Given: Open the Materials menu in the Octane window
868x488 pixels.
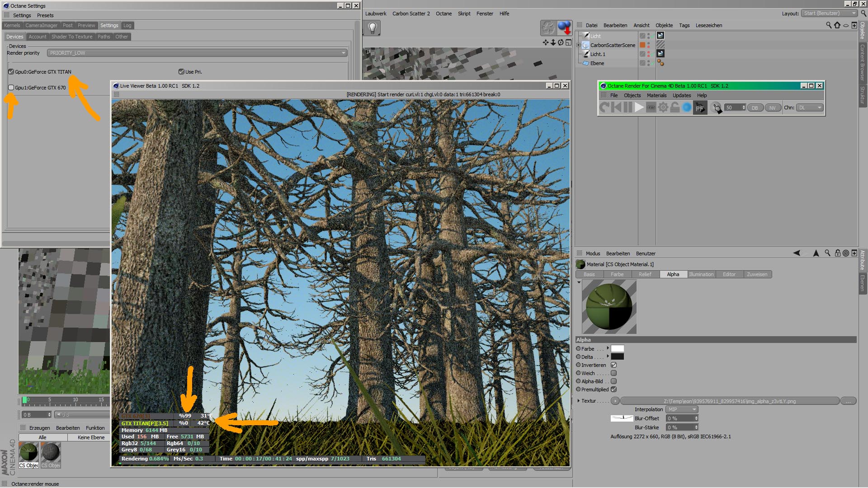Looking at the screenshot, I should [x=656, y=95].
